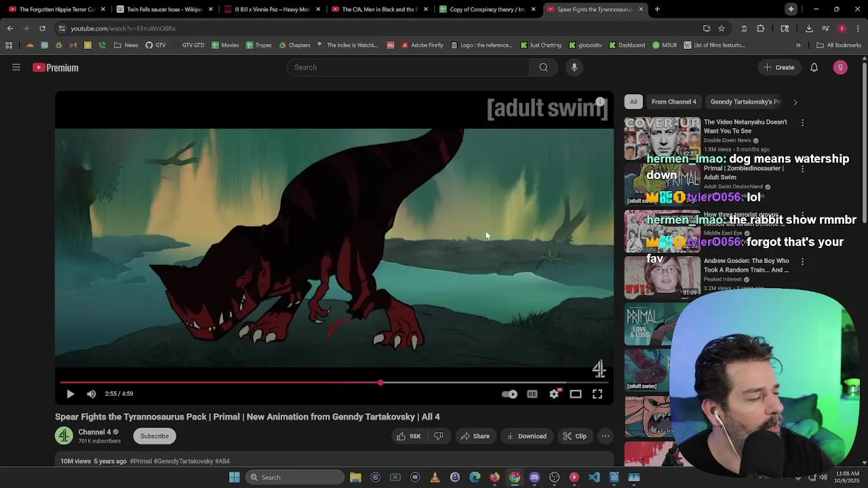Go to YouTube Premium home logo

click(x=56, y=68)
